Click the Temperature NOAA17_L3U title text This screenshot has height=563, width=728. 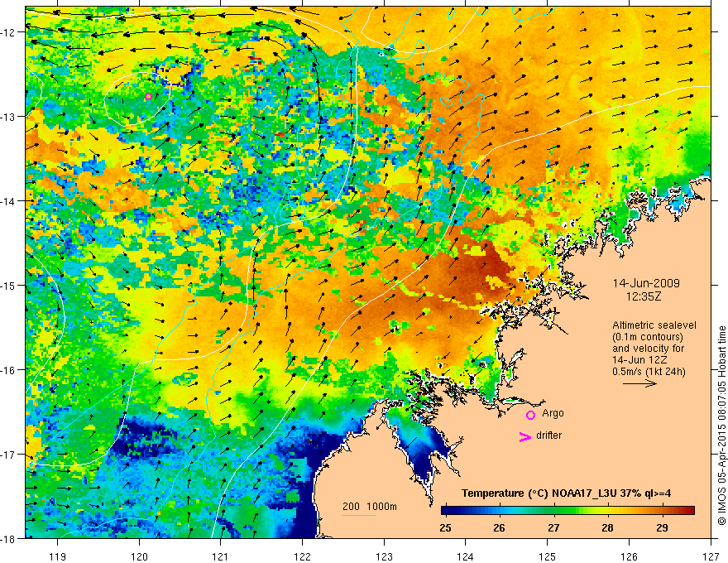[x=566, y=493]
